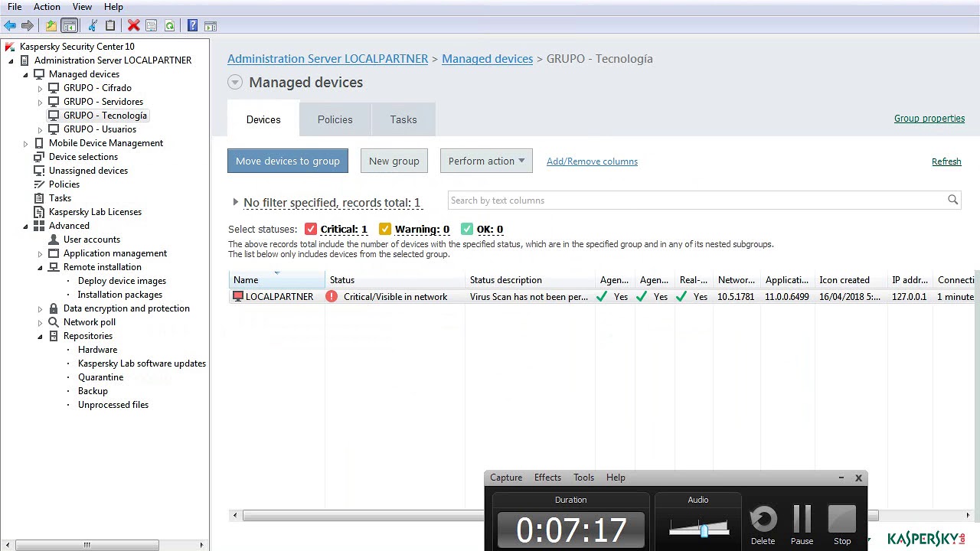Click the show/hide action pane icon
Image resolution: width=980 pixels, height=551 pixels.
(x=211, y=26)
